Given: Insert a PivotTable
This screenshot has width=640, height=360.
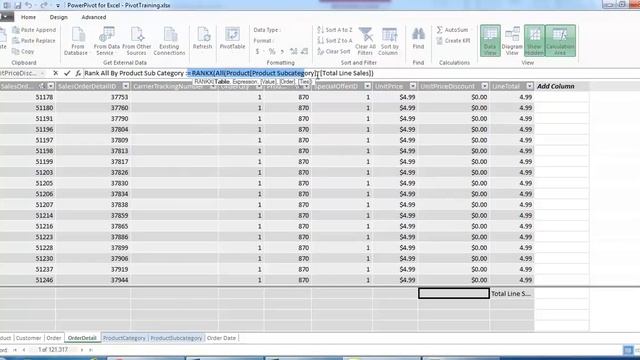Looking at the screenshot, I should pos(232,38).
